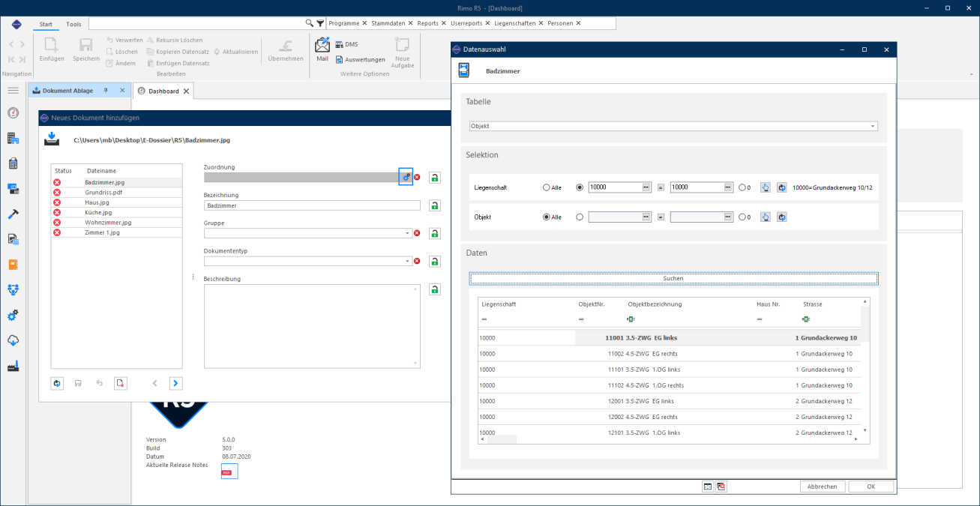Expand the Dokumententyp dropdown
Image resolution: width=980 pixels, height=506 pixels.
pyautogui.click(x=408, y=261)
